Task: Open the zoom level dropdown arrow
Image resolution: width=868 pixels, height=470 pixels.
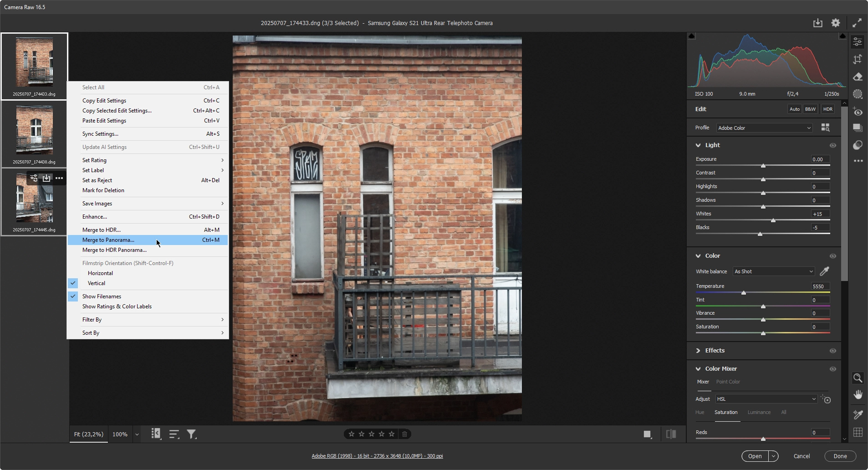Action: pyautogui.click(x=137, y=434)
